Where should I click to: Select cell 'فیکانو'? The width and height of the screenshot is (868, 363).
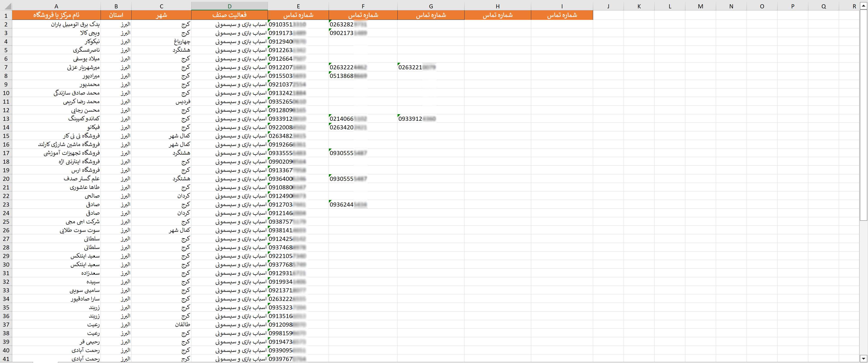56,127
